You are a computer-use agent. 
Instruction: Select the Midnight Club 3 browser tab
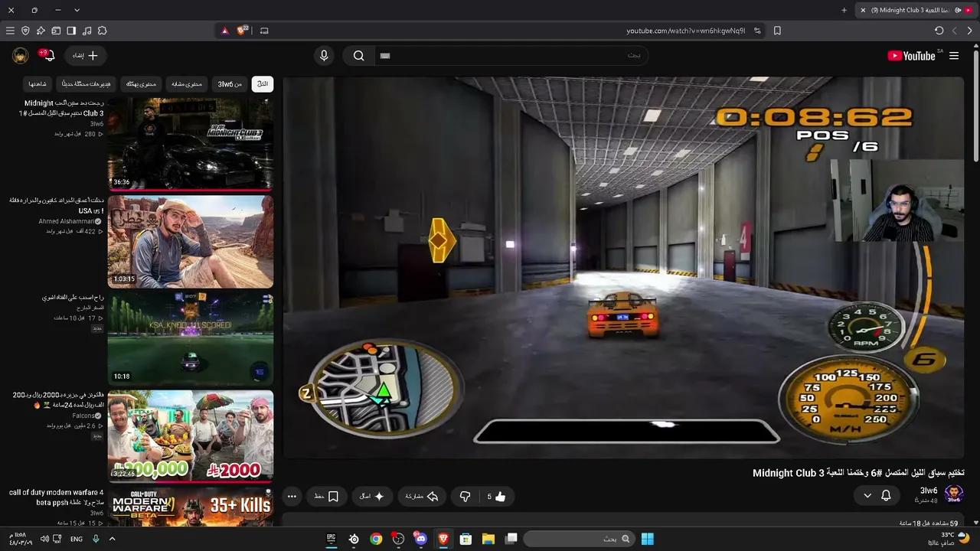(916, 10)
